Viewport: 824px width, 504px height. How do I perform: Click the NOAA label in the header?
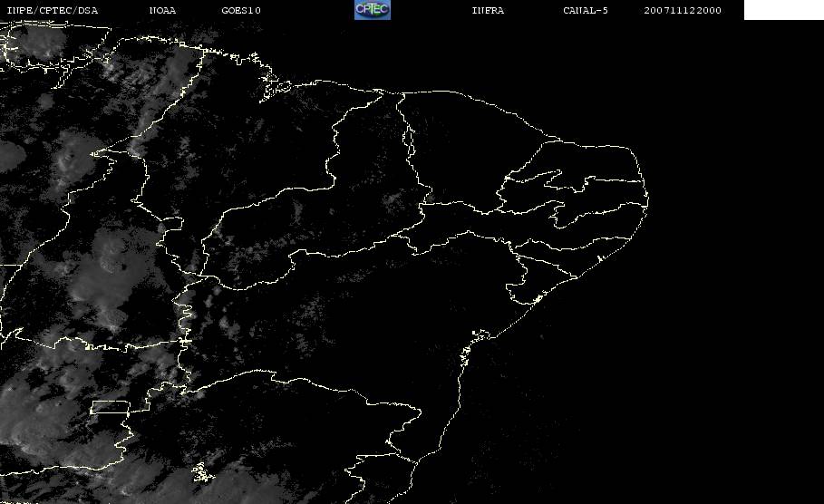coord(164,11)
